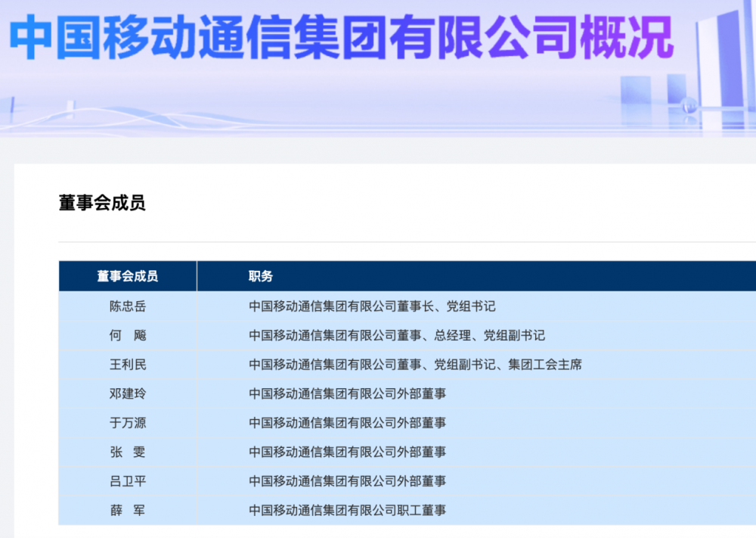Image resolution: width=756 pixels, height=538 pixels.
Task: Select the name 陈忠岳
Action: tap(128, 306)
